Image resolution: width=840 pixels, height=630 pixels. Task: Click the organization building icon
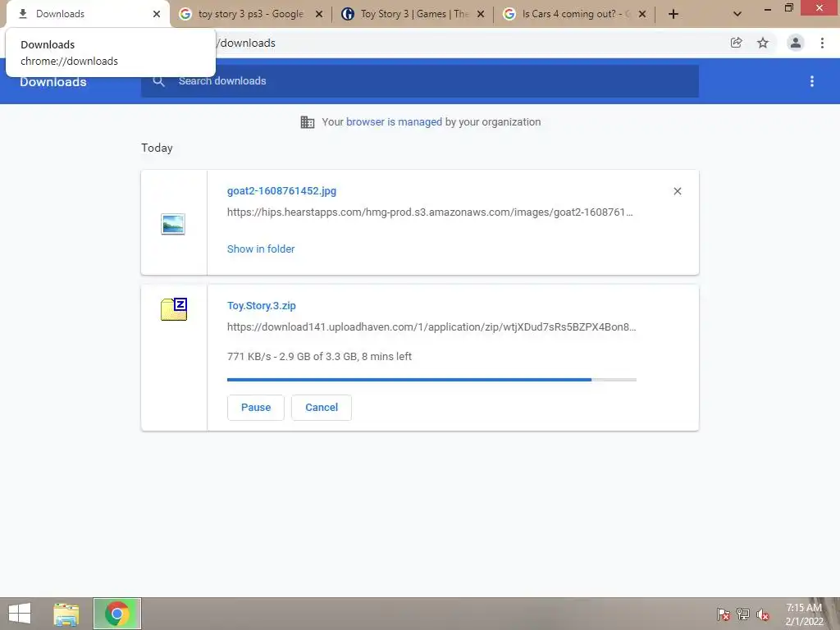click(x=308, y=122)
